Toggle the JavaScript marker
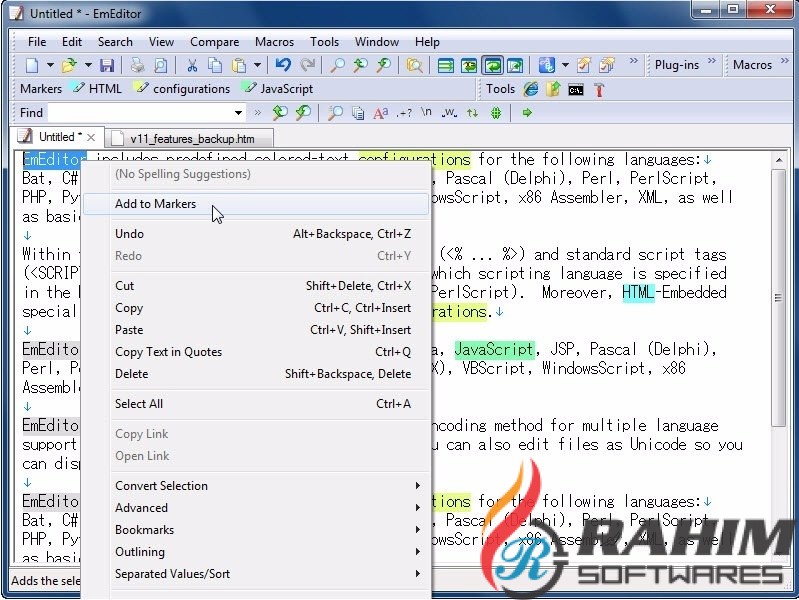 point(278,89)
